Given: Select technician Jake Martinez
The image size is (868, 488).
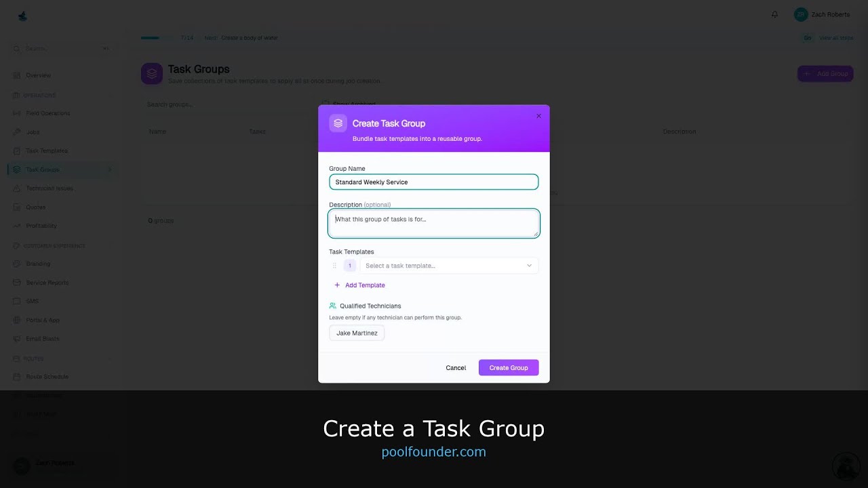Looking at the screenshot, I should [x=357, y=333].
